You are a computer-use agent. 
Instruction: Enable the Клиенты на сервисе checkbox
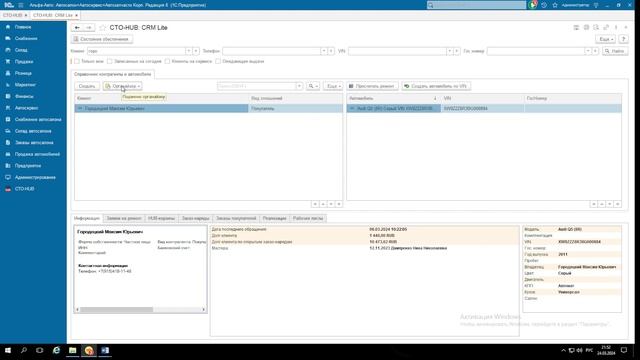(x=167, y=61)
